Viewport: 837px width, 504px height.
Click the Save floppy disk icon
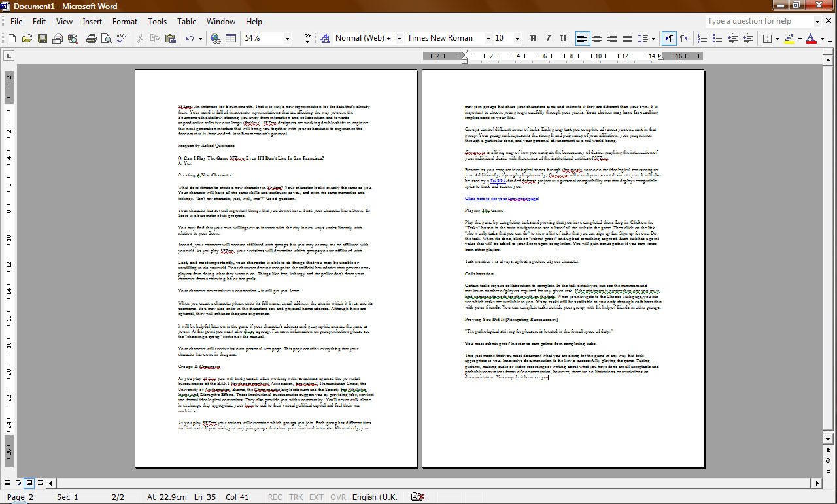[42, 39]
